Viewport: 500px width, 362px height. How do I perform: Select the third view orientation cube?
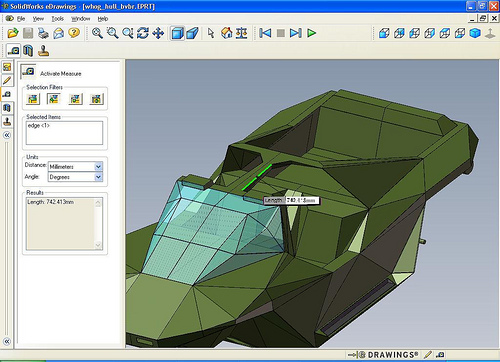pos(414,33)
